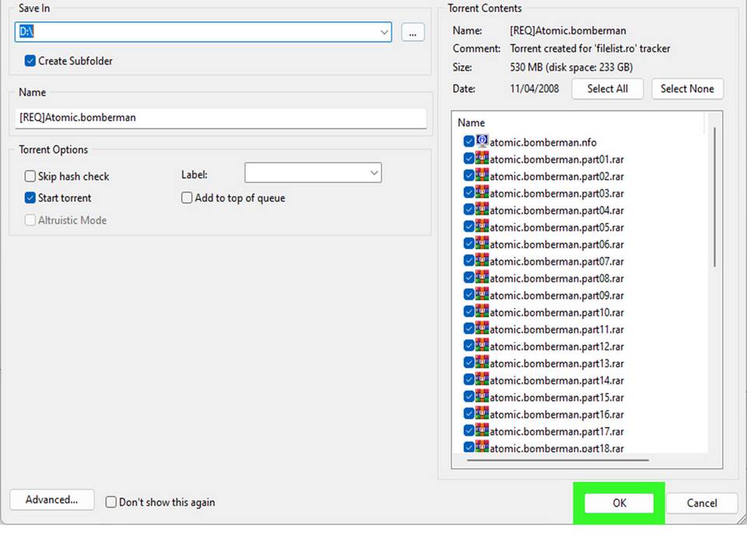Select atomic.bomberman.part04.rar file name

pyautogui.click(x=557, y=211)
